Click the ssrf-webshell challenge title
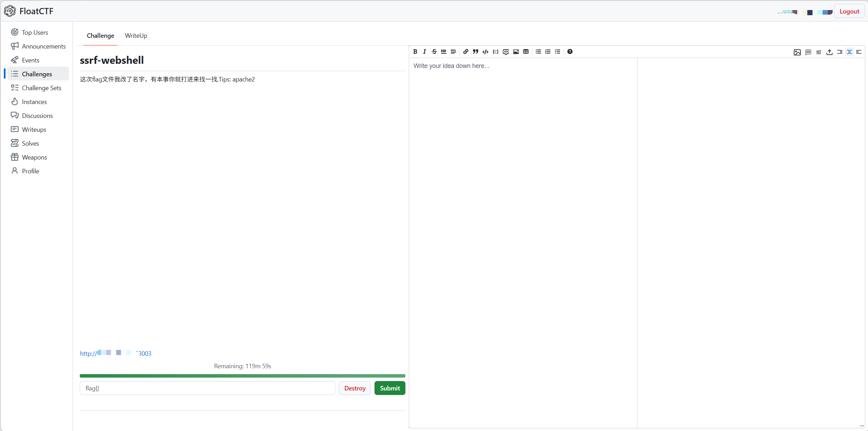The image size is (868, 431). (x=112, y=60)
